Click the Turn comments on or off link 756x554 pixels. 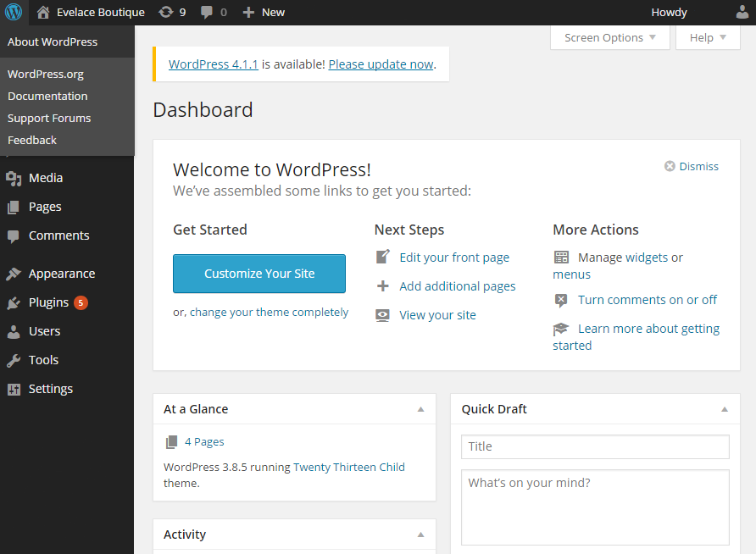tap(648, 300)
